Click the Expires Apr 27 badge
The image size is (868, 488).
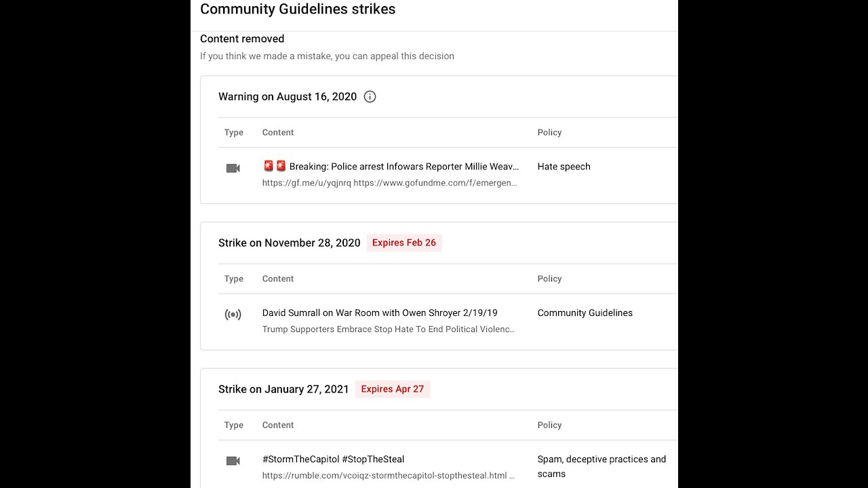click(393, 389)
